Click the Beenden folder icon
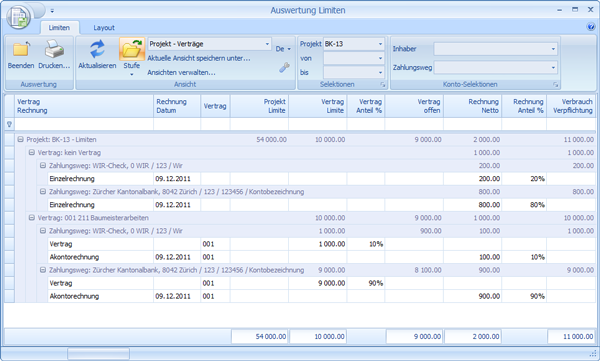Screen dimensions: 600x361 pyautogui.click(x=21, y=50)
